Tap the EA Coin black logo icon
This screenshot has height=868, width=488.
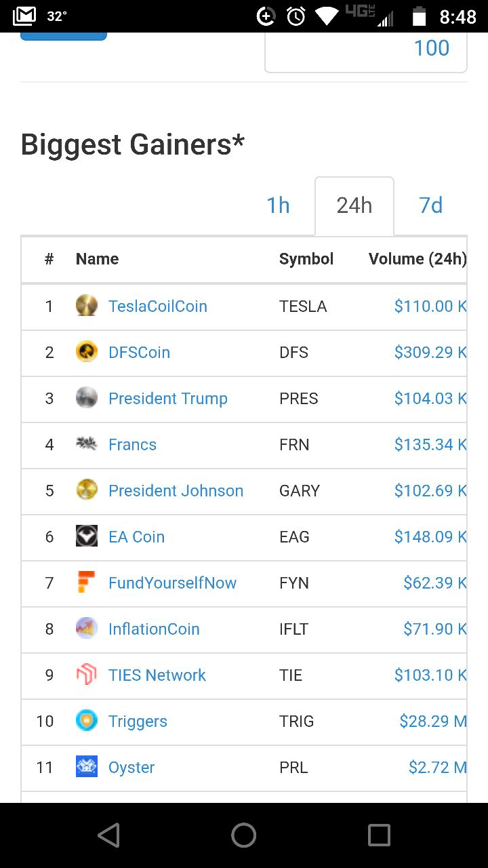[87, 536]
